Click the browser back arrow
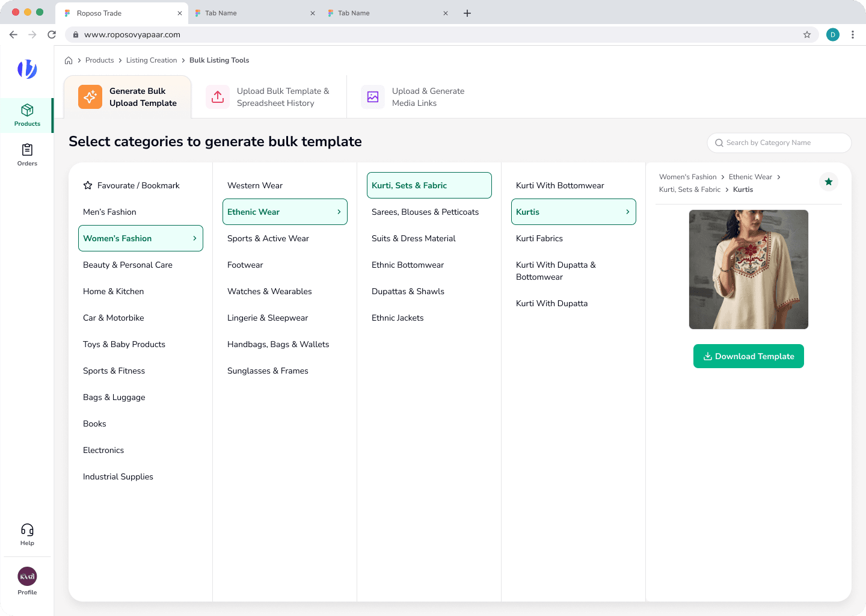Screen dimensions: 866x616 13,34
